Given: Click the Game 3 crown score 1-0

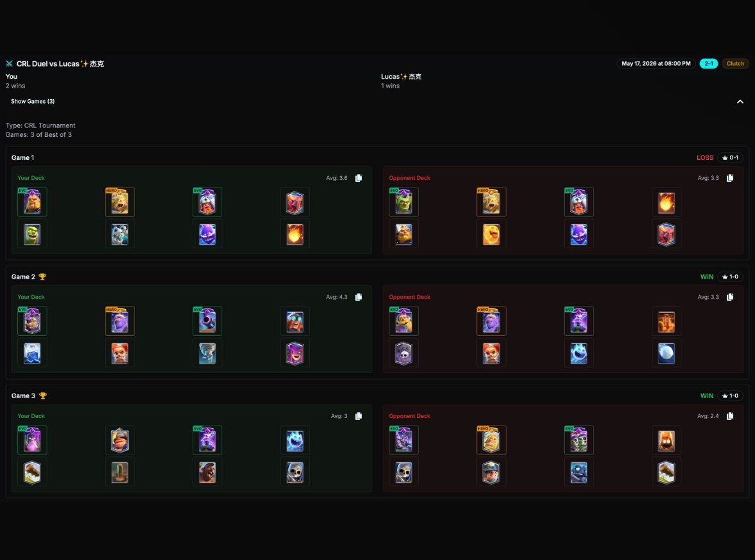Looking at the screenshot, I should tap(731, 396).
